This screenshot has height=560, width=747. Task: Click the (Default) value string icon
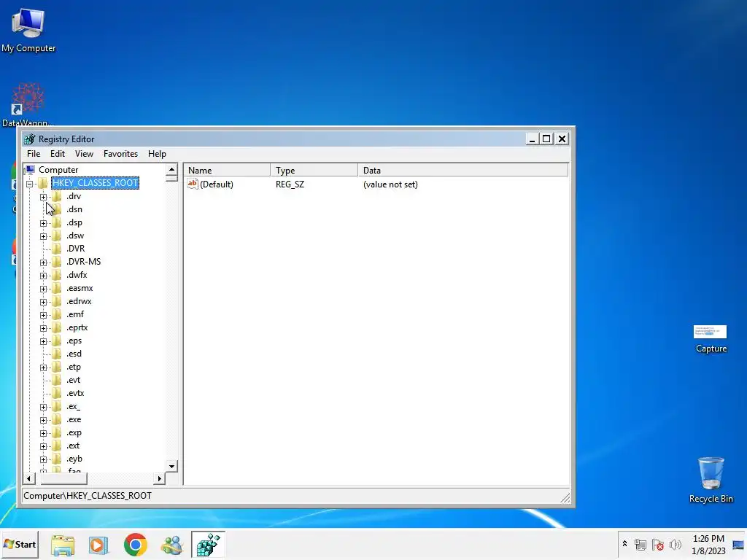coord(193,184)
